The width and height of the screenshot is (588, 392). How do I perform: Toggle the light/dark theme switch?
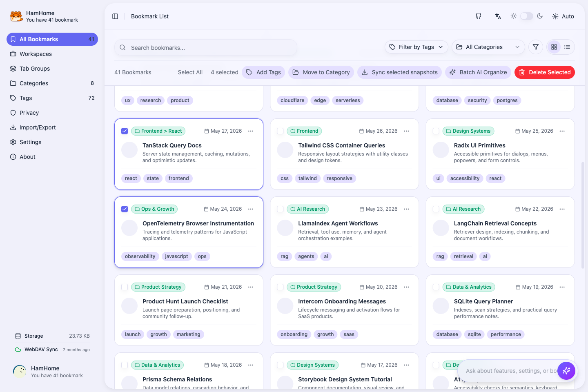pos(527,16)
